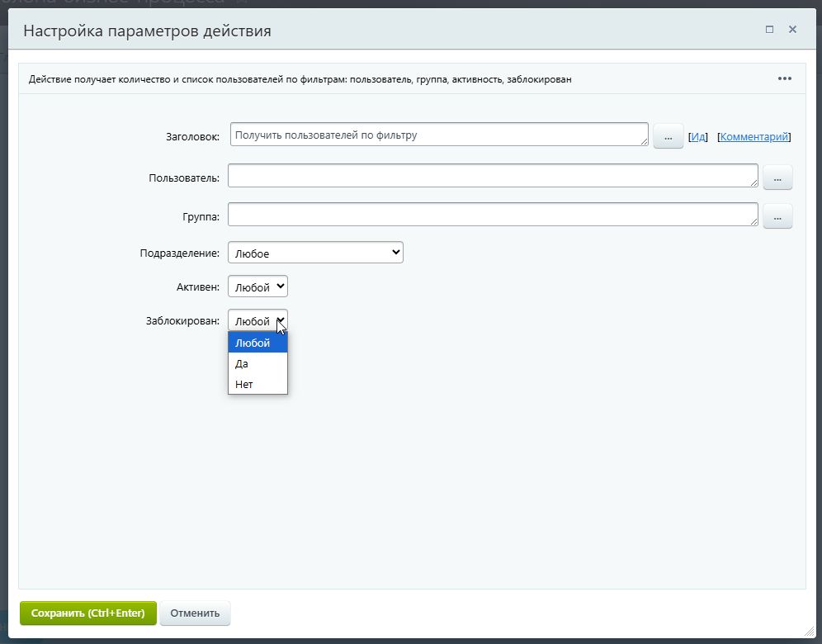
Task: Click the ellipsis button beside Заголовок field
Action: click(x=668, y=136)
